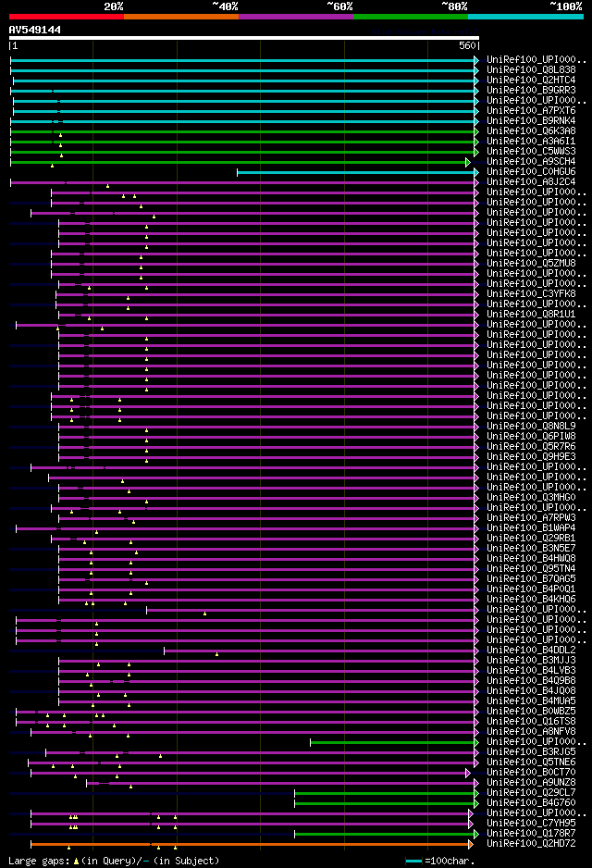Select the UniRef100_B4G760 label
Image resolution: width=592 pixels, height=868 pixels.
[x=531, y=802]
